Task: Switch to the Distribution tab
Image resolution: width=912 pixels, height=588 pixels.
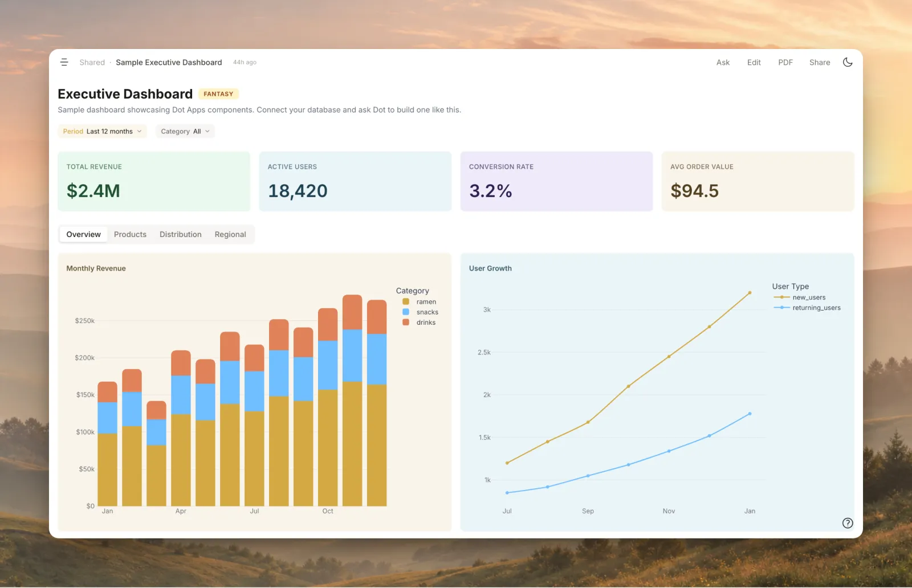Action: tap(181, 234)
